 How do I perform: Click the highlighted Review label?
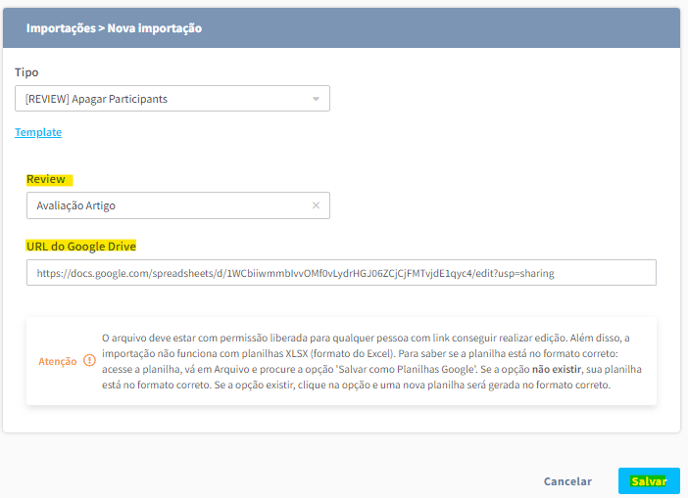46,179
